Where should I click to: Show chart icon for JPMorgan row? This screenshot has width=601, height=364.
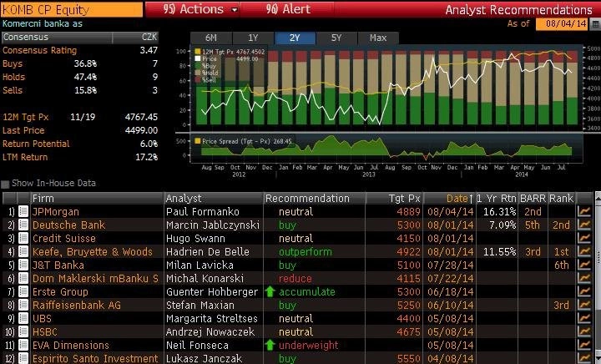point(584,211)
